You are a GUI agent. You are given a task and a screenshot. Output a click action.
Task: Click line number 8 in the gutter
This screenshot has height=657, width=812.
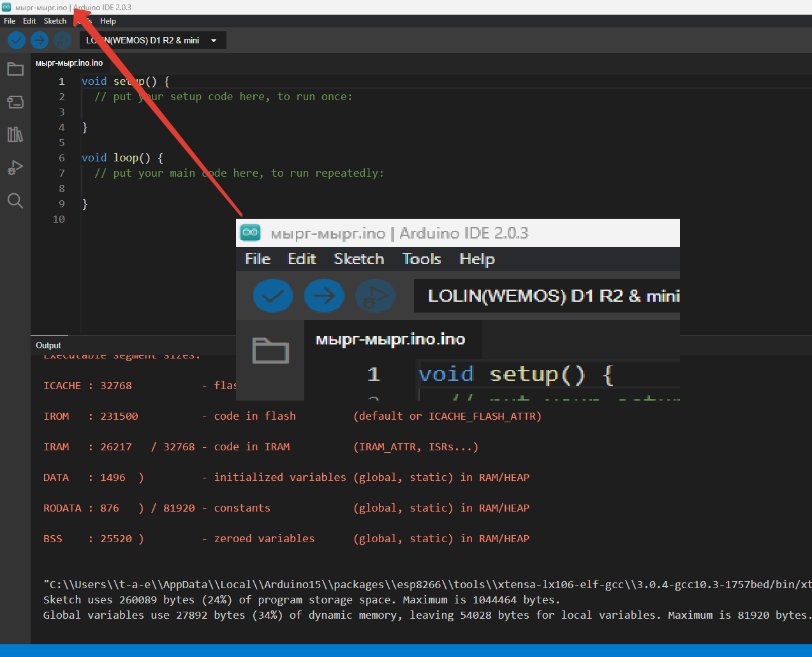pos(62,188)
